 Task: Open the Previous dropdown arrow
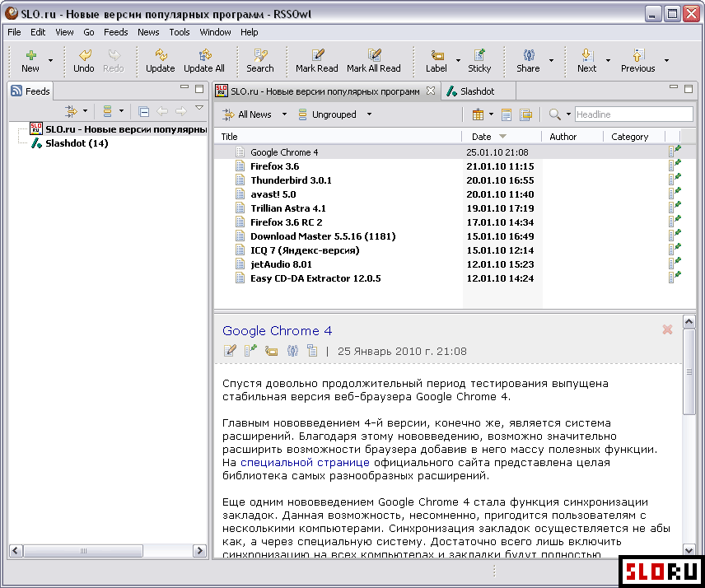click(667, 60)
